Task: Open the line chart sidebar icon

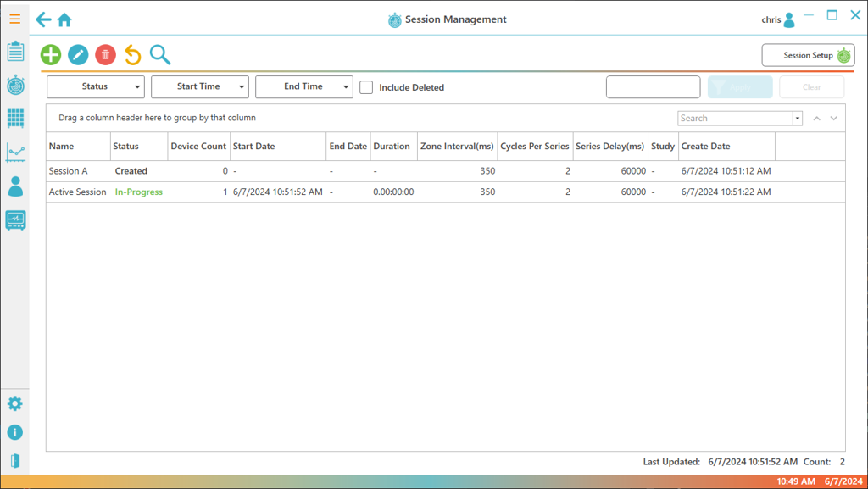Action: 15,153
